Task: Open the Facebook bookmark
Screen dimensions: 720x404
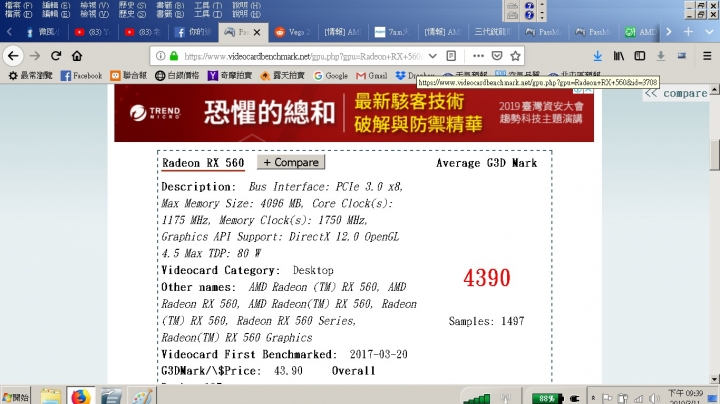Action: click(x=81, y=76)
